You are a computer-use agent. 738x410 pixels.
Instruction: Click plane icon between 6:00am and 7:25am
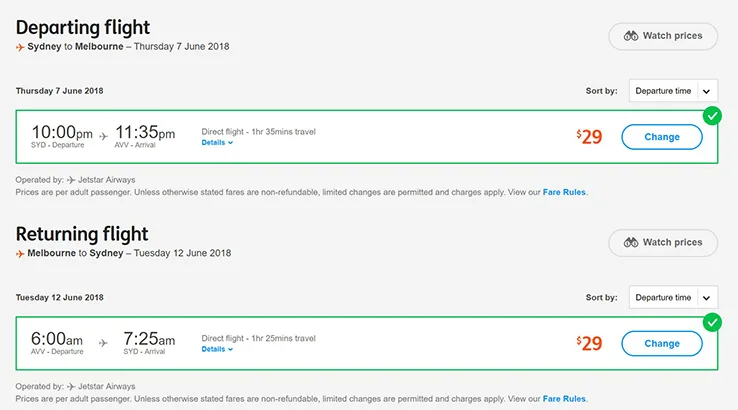pyautogui.click(x=104, y=343)
